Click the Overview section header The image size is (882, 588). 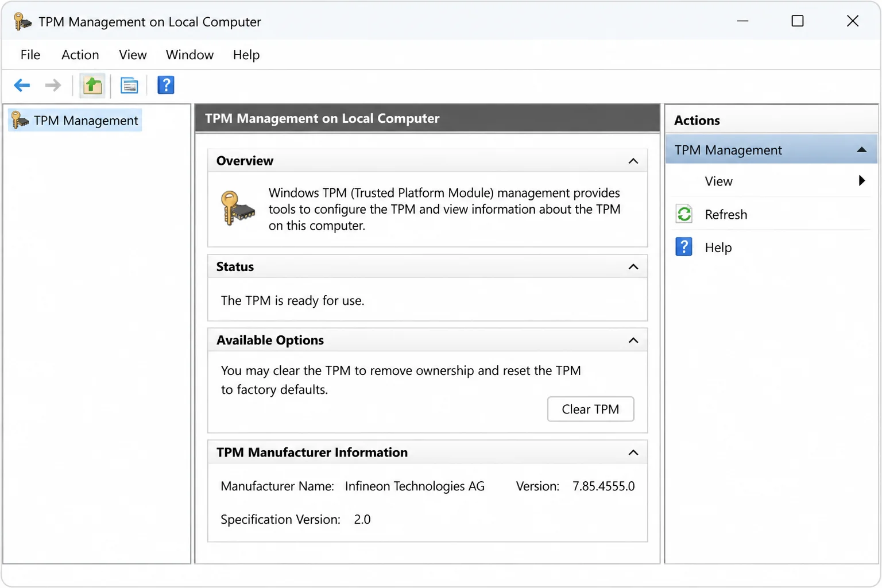click(427, 161)
